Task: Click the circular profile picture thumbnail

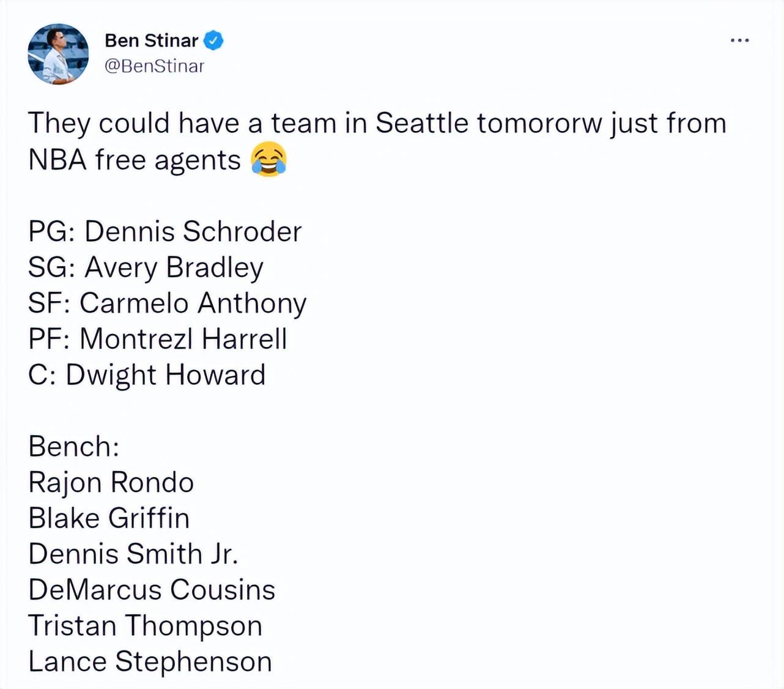Action: tap(58, 54)
